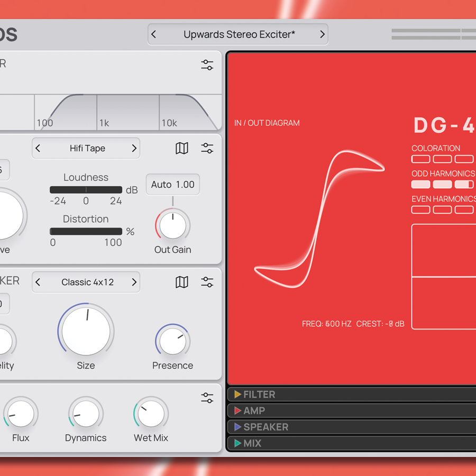The width and height of the screenshot is (476, 476).
Task: Click the EVEN HARMONICS label
Action: click(444, 199)
